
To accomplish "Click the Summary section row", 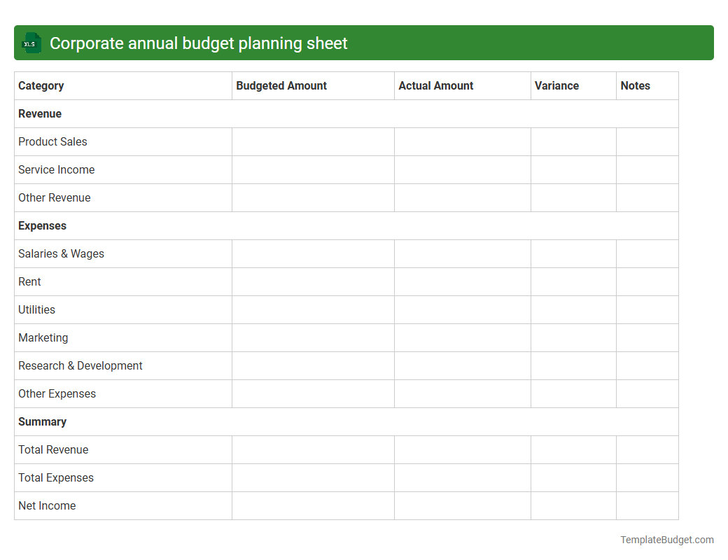I will point(42,421).
